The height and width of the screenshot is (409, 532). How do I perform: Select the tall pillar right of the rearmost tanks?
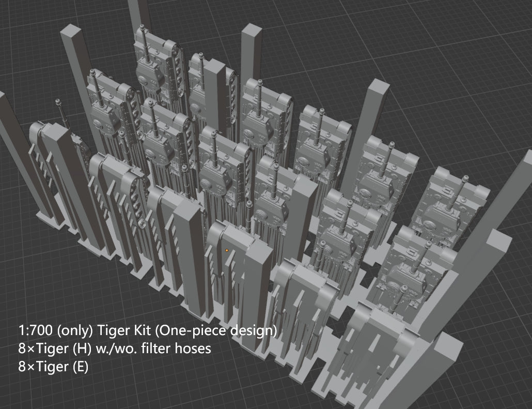[x=253, y=52]
